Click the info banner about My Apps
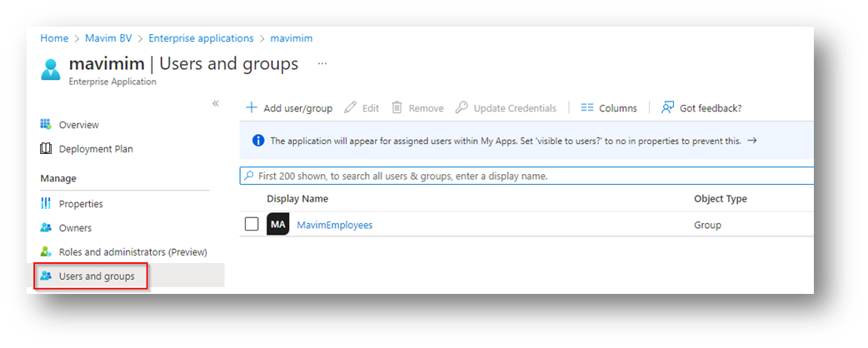This screenshot has width=868, height=348. [526, 141]
